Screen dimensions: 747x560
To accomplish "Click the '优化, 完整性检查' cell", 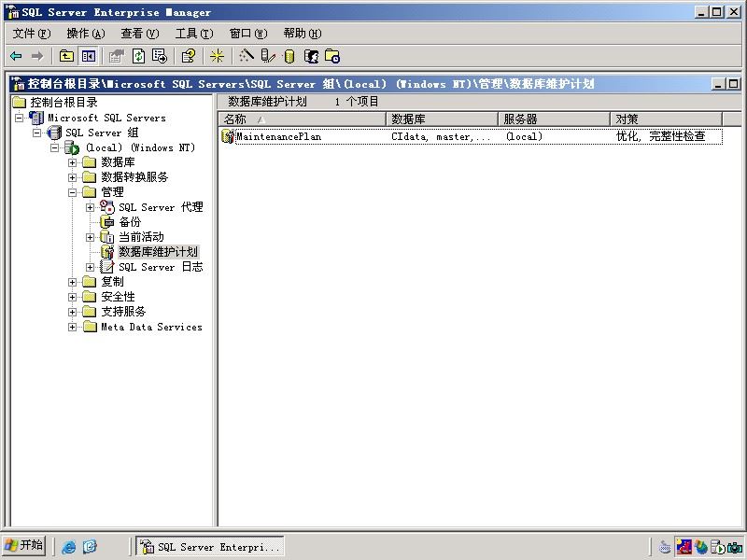I will (x=660, y=136).
